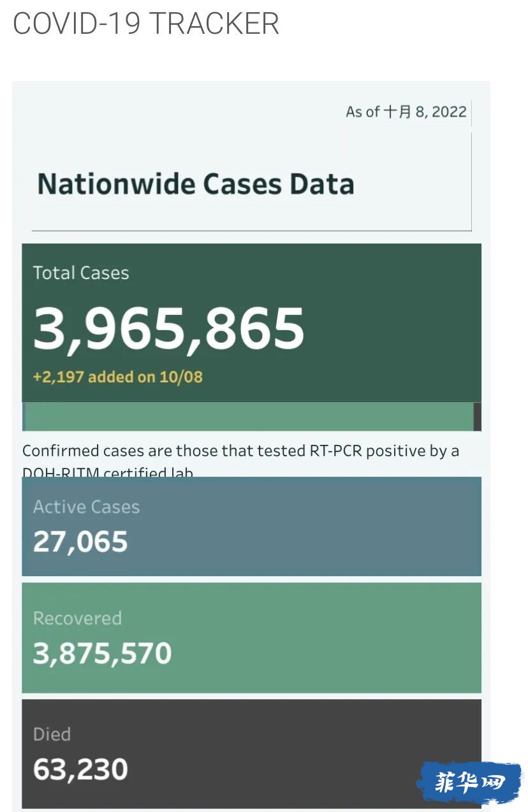Select the 63,230 deaths number
The image size is (528, 812).
[x=80, y=769]
